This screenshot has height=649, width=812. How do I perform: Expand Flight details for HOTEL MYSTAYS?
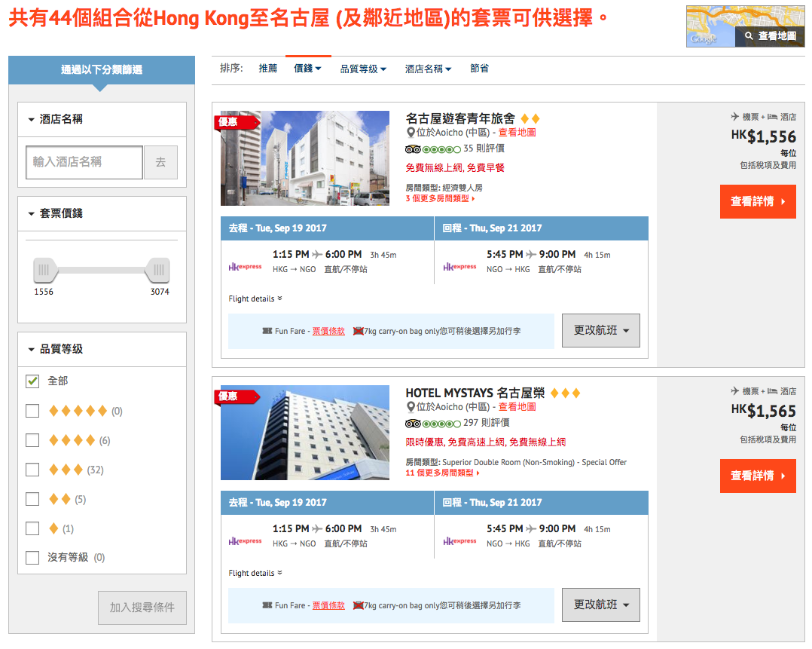click(255, 573)
